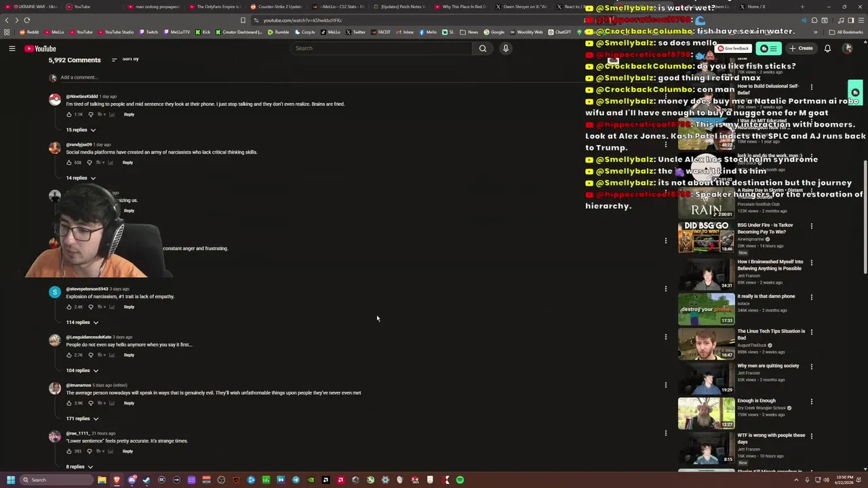
Task: Switch to 'Why This Place In Red' tab
Action: pos(461,7)
